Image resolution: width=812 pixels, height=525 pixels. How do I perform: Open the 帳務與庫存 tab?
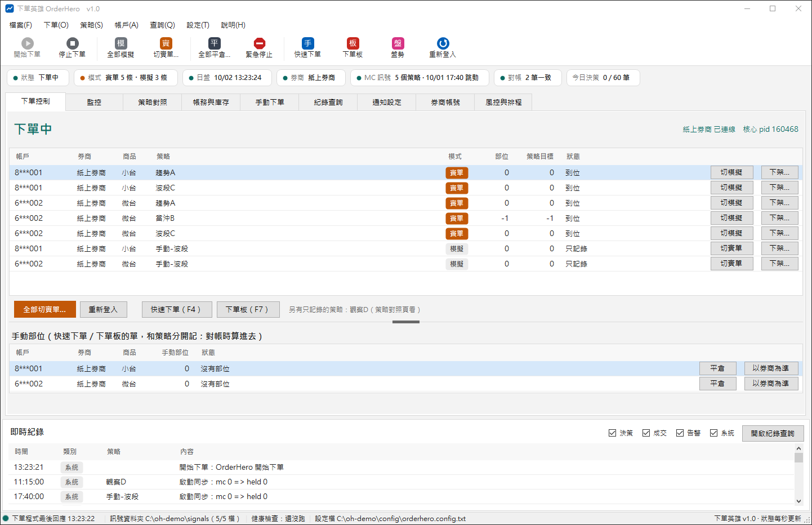(x=211, y=102)
